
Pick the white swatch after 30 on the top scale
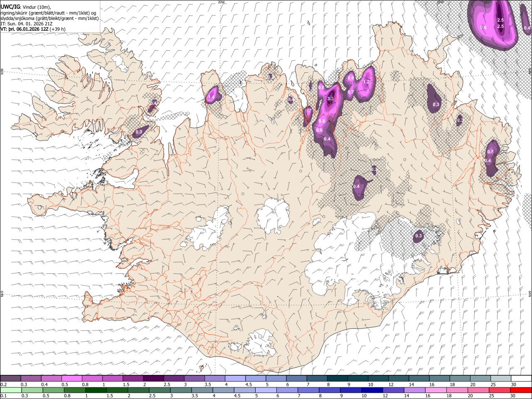tap(522, 379)
